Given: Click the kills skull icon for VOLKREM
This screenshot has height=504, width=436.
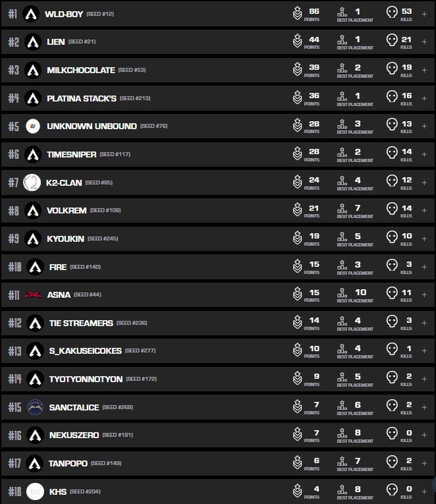Looking at the screenshot, I should (x=392, y=210).
